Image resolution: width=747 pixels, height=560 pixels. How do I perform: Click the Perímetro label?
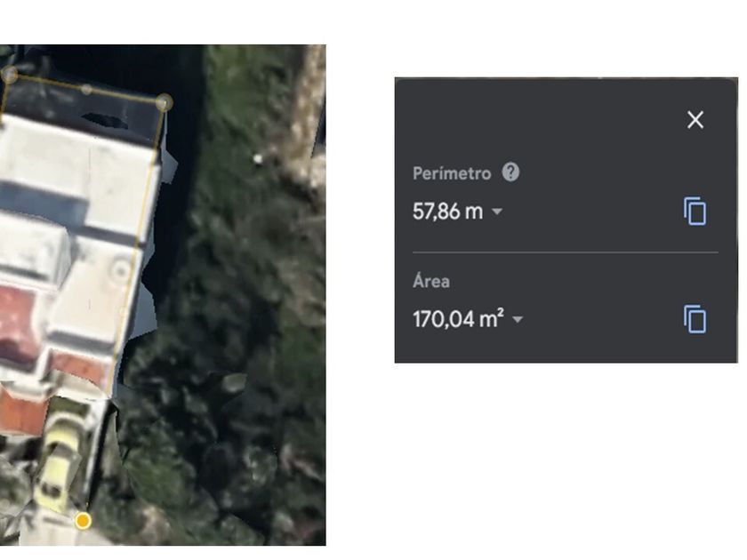(x=452, y=173)
